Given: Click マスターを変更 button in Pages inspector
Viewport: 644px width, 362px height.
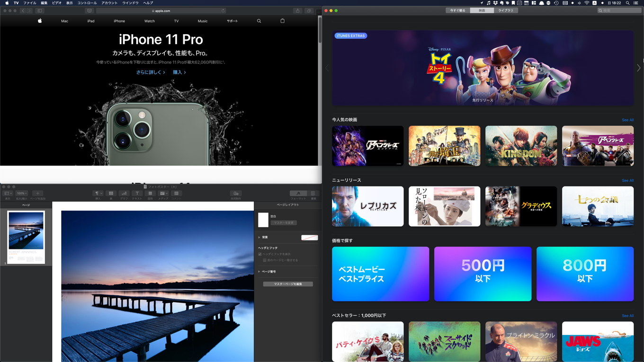Looking at the screenshot, I should tap(284, 223).
